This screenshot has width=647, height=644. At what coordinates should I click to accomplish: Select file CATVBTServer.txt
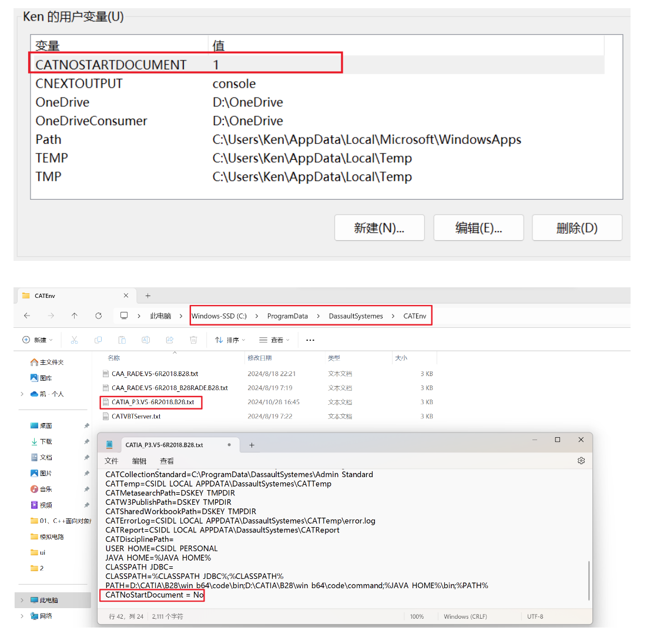coord(136,416)
